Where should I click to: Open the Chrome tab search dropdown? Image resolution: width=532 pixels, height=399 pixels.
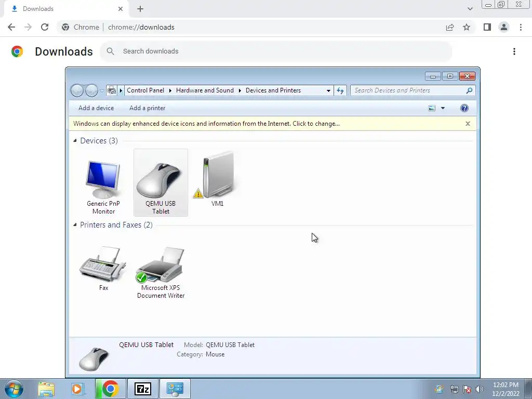pyautogui.click(x=470, y=9)
